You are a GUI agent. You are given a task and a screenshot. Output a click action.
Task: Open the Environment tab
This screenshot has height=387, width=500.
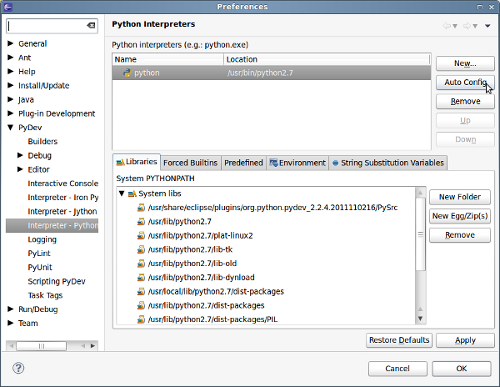click(297, 163)
